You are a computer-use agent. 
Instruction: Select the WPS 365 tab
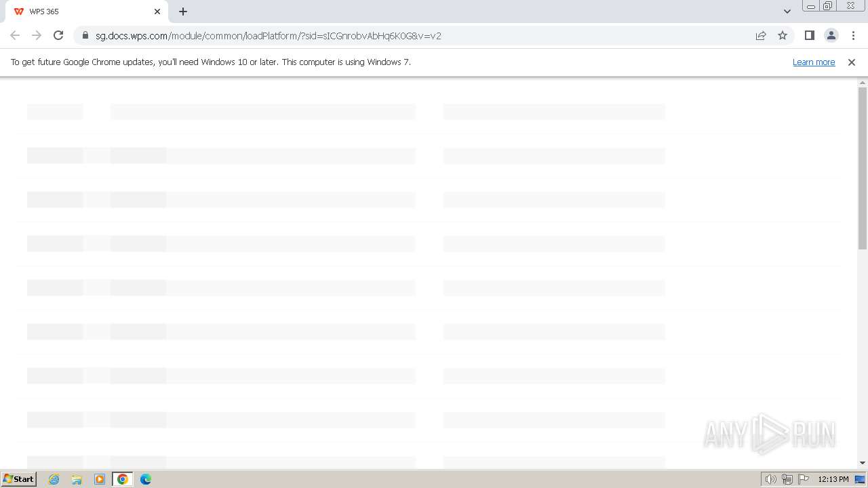click(x=86, y=12)
